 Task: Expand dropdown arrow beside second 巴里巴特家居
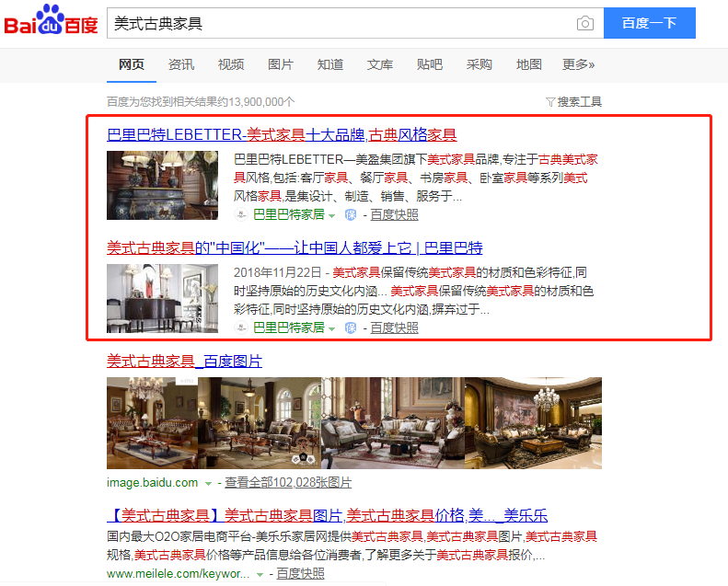[331, 329]
